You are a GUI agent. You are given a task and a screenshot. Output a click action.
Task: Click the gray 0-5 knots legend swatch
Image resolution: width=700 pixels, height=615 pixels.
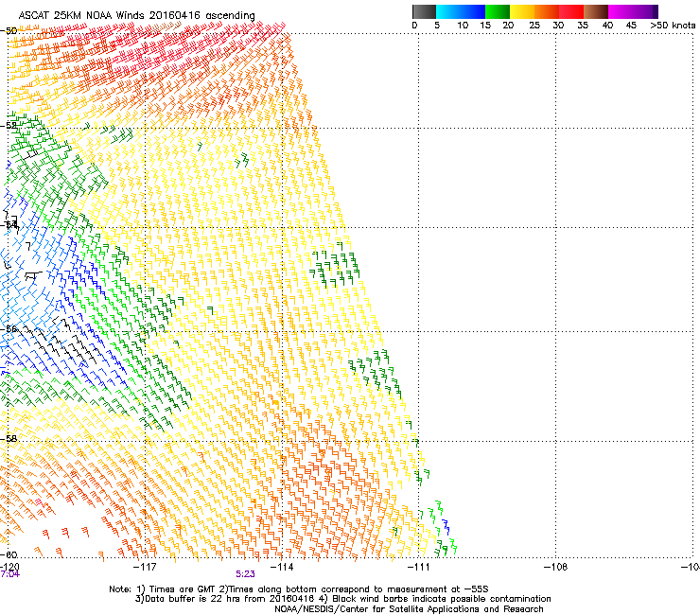click(424, 11)
